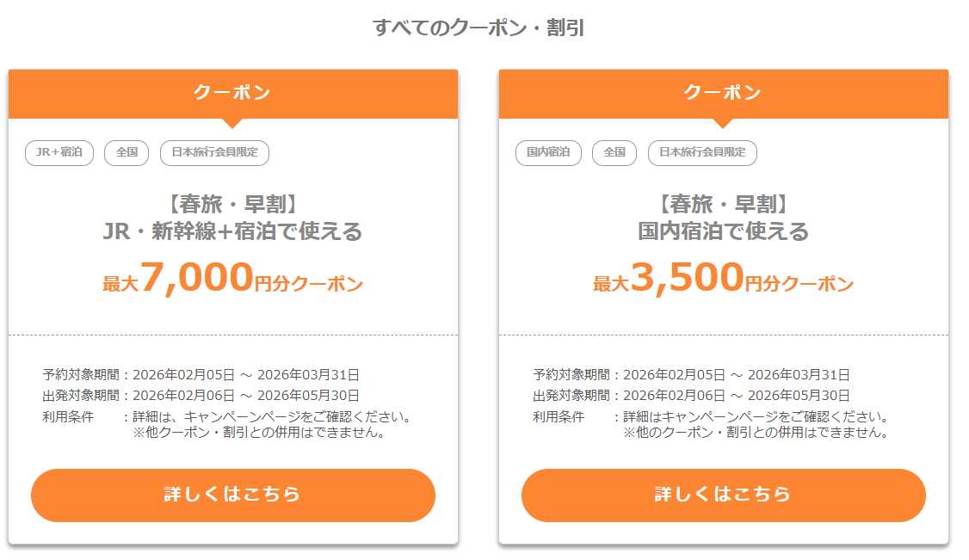Click the 全国 tag on the 3,500円 coupon
This screenshot has height=560, width=969.
pyautogui.click(x=614, y=152)
